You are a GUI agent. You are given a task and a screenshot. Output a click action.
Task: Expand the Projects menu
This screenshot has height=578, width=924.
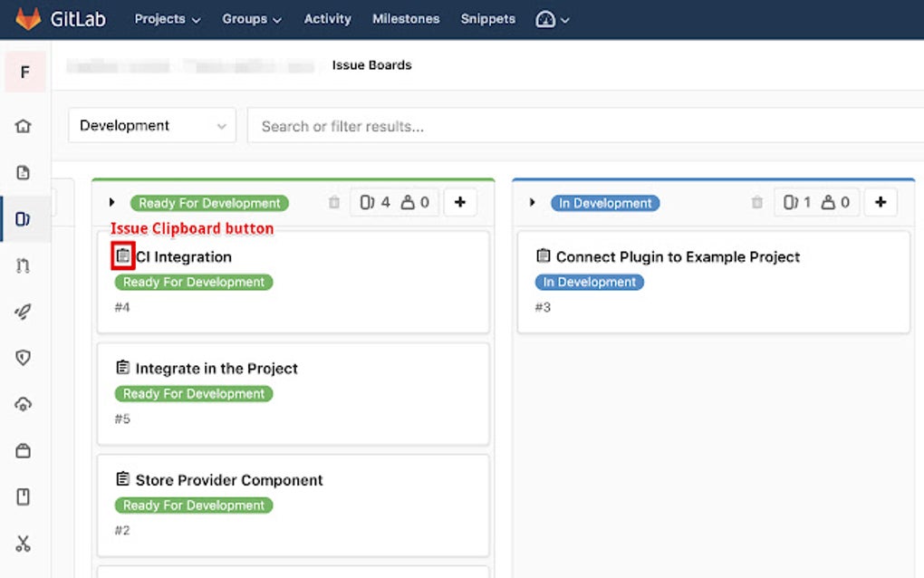(x=168, y=19)
